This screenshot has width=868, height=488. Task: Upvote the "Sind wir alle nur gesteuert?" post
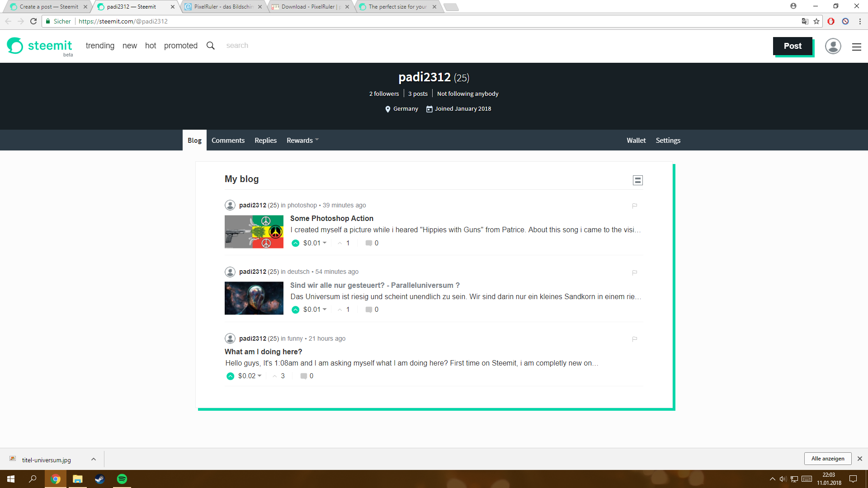tap(295, 310)
